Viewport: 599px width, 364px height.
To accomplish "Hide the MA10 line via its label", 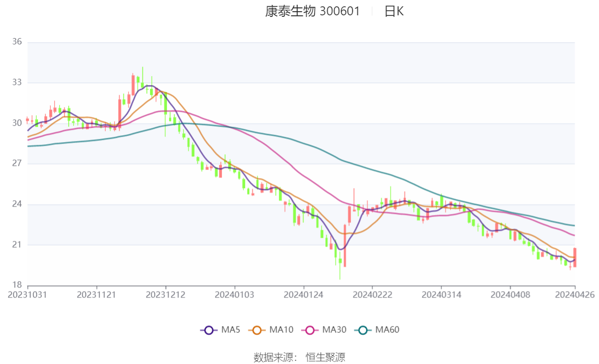I will [281, 330].
